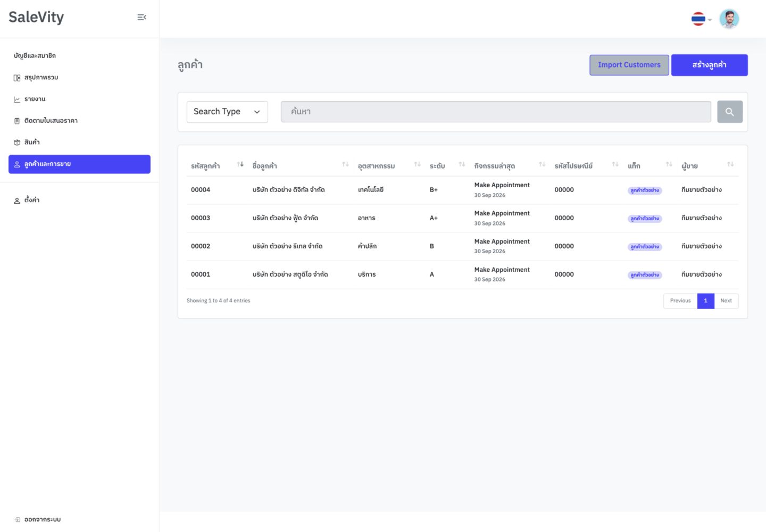The width and height of the screenshot is (766, 532).
Task: Sort by the ผู้ขาย column sort icon
Action: [730, 164]
